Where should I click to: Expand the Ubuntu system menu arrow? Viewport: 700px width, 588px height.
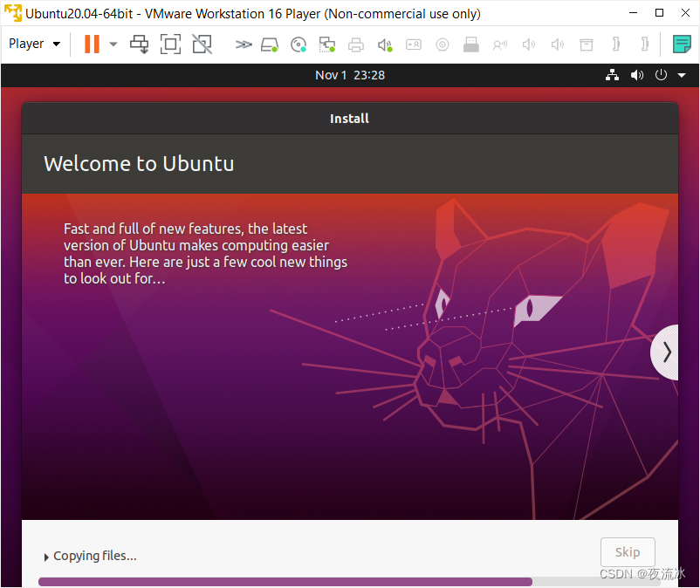click(x=682, y=75)
